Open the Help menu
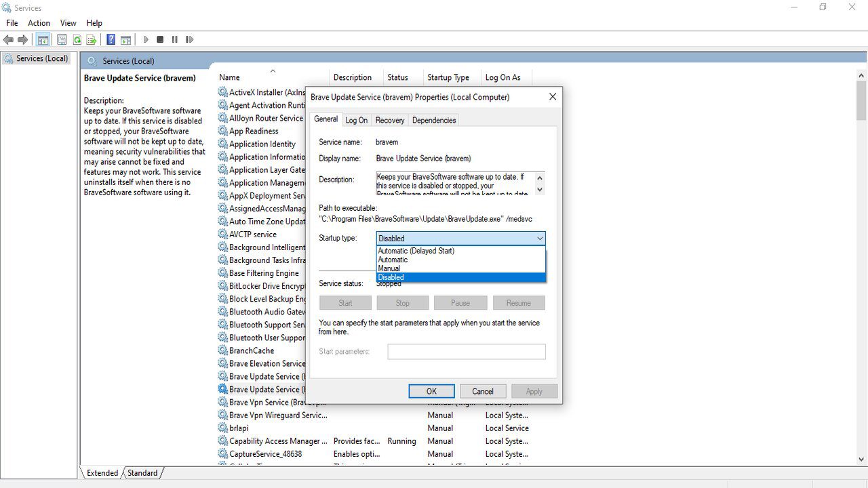868x488 pixels. [94, 23]
